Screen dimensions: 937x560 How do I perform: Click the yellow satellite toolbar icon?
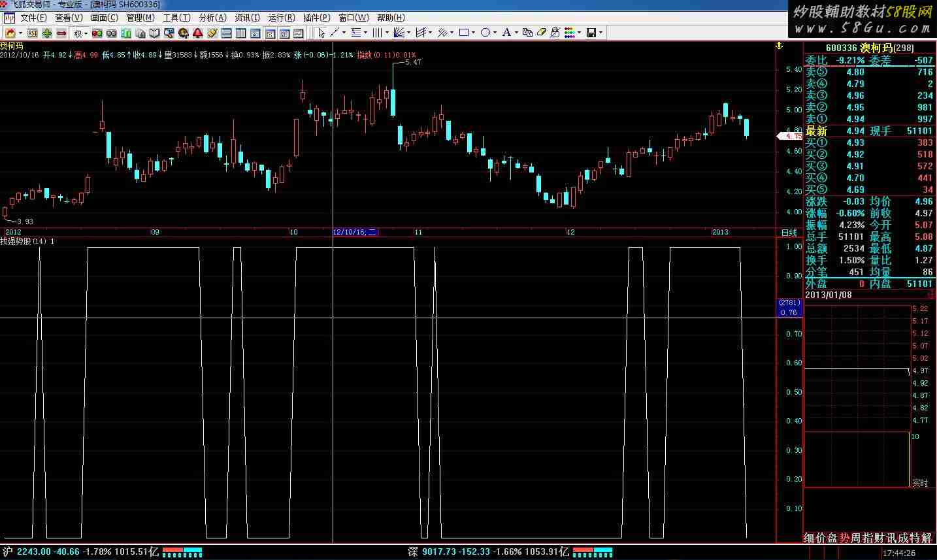click(212, 33)
